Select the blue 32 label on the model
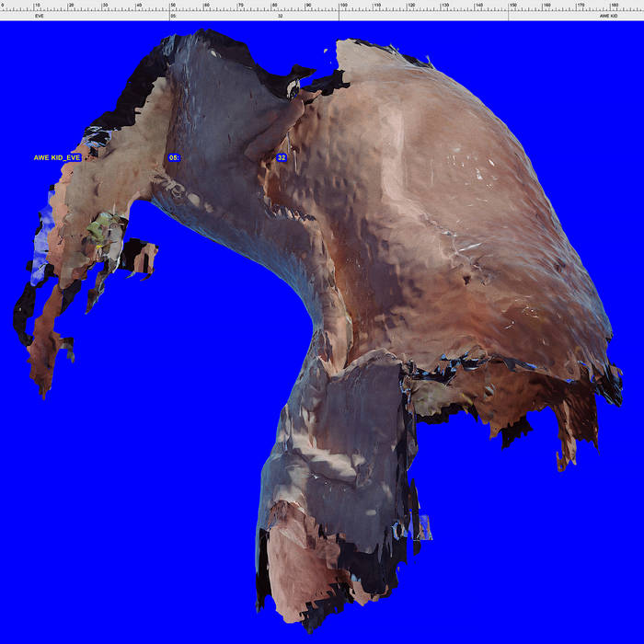Screen dimensions: 644x644 coord(282,158)
